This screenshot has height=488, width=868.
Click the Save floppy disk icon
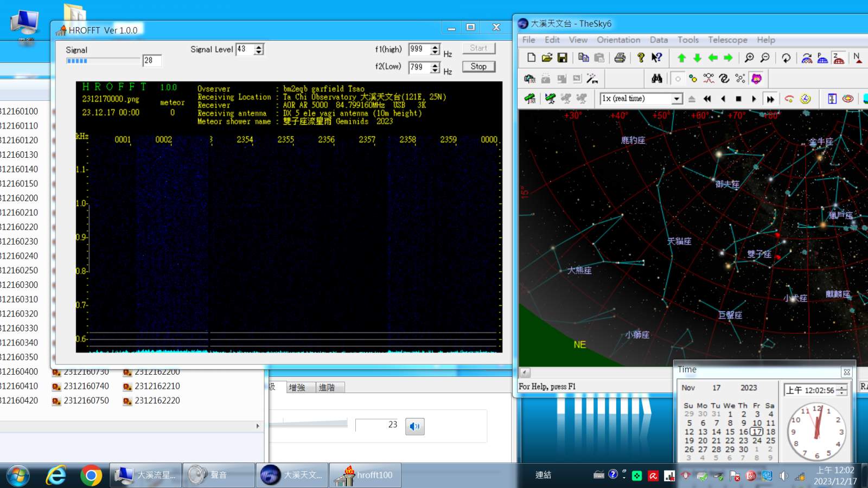[563, 58]
